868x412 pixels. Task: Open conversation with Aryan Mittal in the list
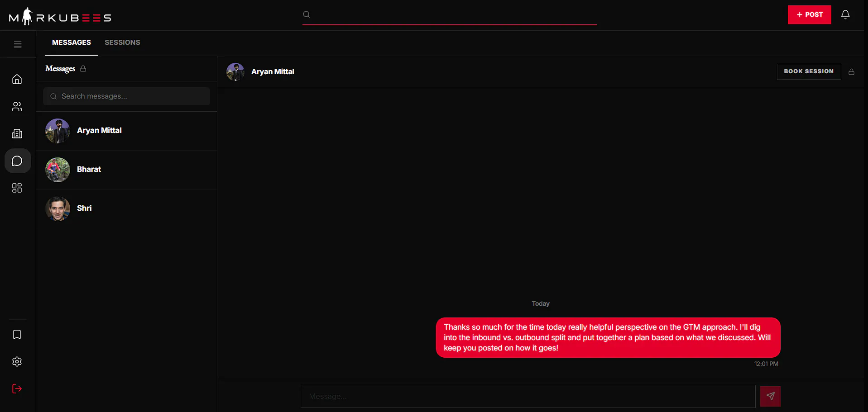[x=126, y=131]
